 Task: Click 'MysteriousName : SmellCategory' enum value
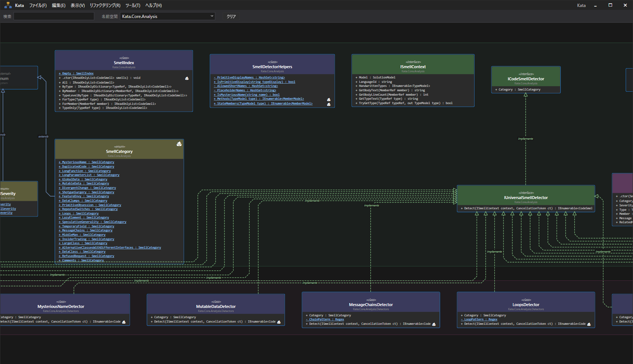(x=87, y=162)
